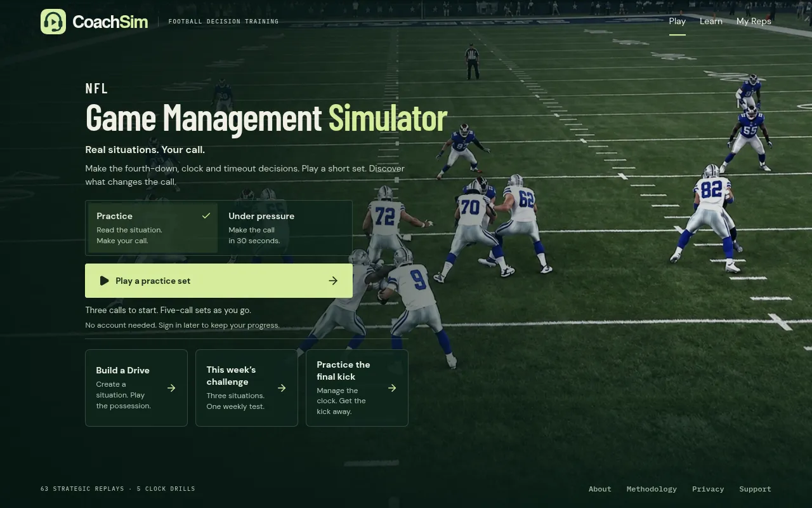The width and height of the screenshot is (812, 508).
Task: Click the Game Management Simulator heading
Action: tap(266, 117)
